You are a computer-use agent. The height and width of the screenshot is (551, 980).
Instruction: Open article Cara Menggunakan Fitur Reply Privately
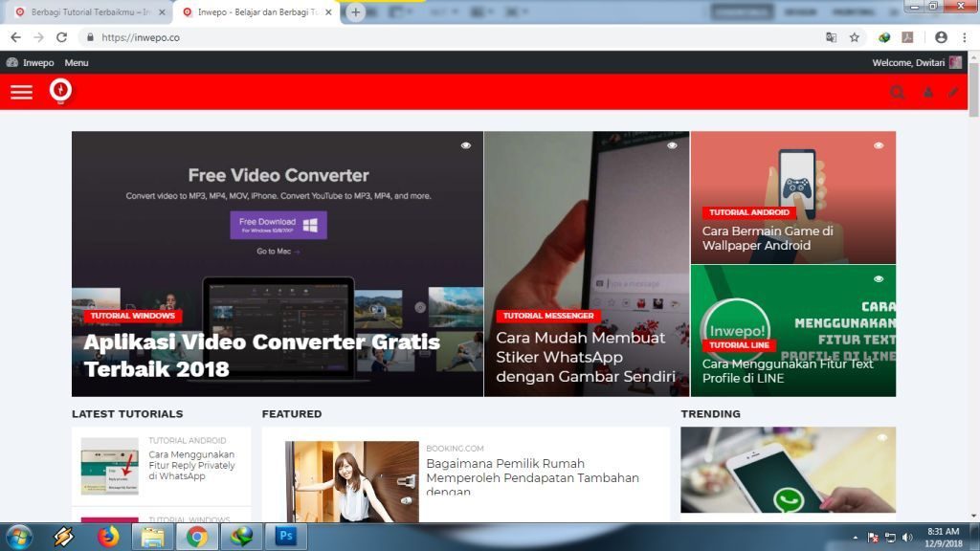191,465
